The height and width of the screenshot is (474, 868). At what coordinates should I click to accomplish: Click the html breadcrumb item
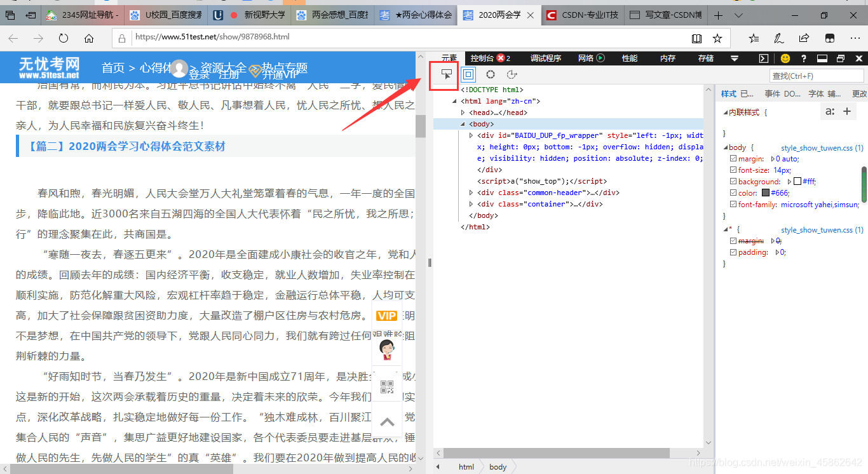tap(466, 467)
